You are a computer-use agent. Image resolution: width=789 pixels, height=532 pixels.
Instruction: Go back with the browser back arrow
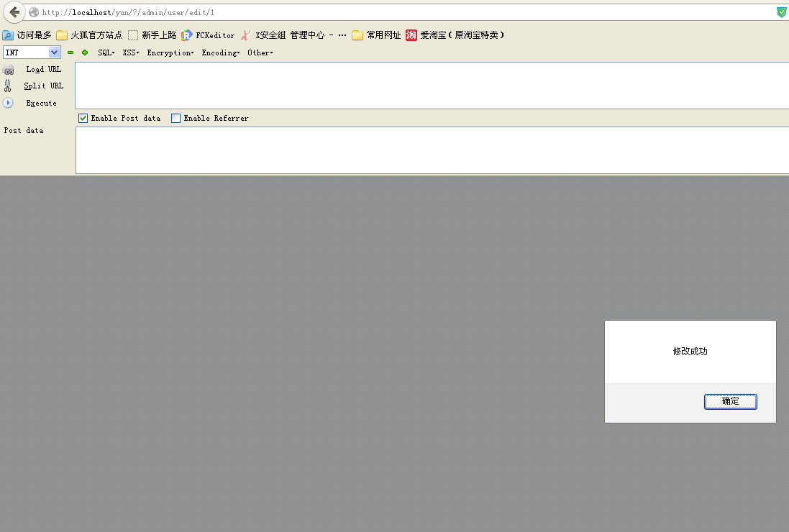(x=14, y=12)
